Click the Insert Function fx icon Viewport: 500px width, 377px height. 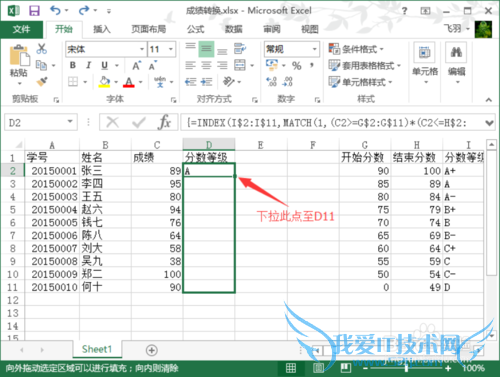(x=164, y=122)
